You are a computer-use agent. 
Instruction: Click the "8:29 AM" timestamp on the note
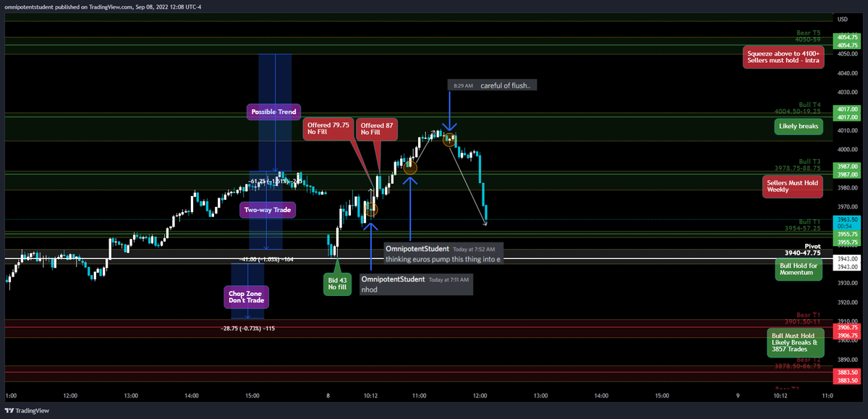click(463, 85)
